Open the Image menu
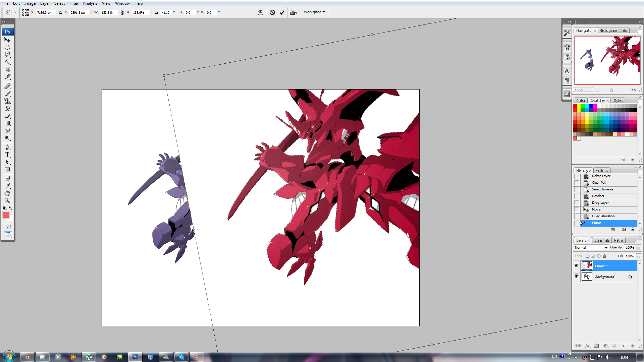 30,3
